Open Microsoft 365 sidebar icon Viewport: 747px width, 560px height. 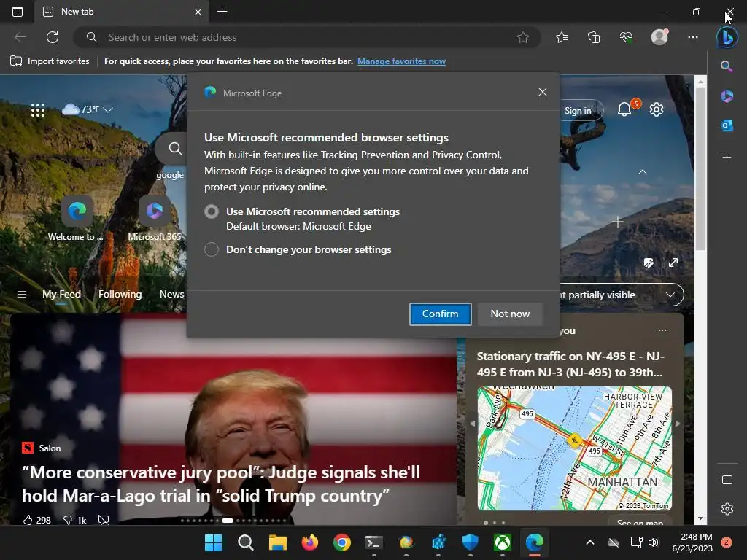[727, 96]
